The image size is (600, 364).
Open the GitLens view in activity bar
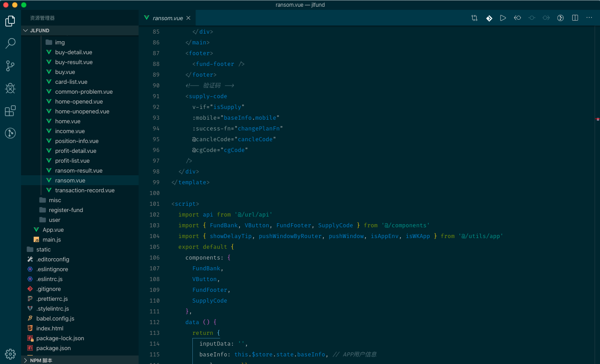pos(10,133)
